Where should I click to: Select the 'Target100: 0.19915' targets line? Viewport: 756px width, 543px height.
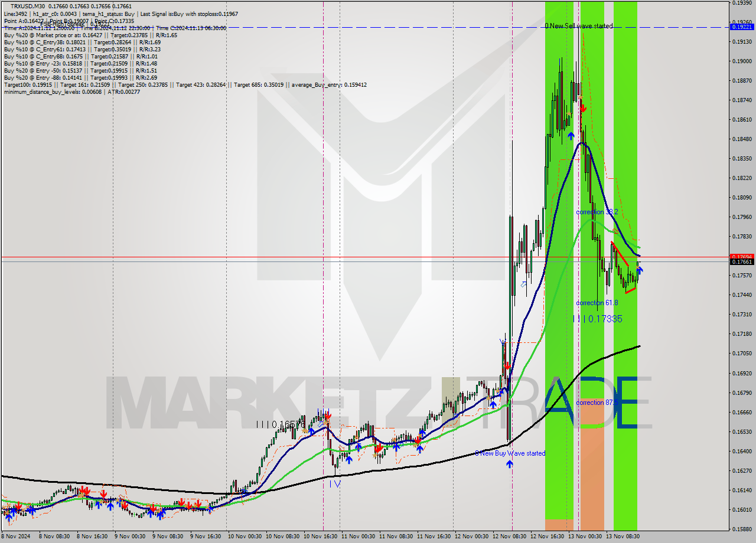(x=185, y=84)
